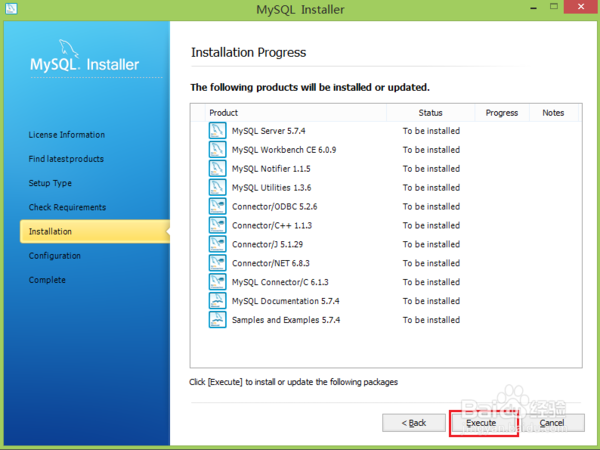Click Samples and Examples 'To be installed' status
The image size is (600, 450).
point(431,320)
